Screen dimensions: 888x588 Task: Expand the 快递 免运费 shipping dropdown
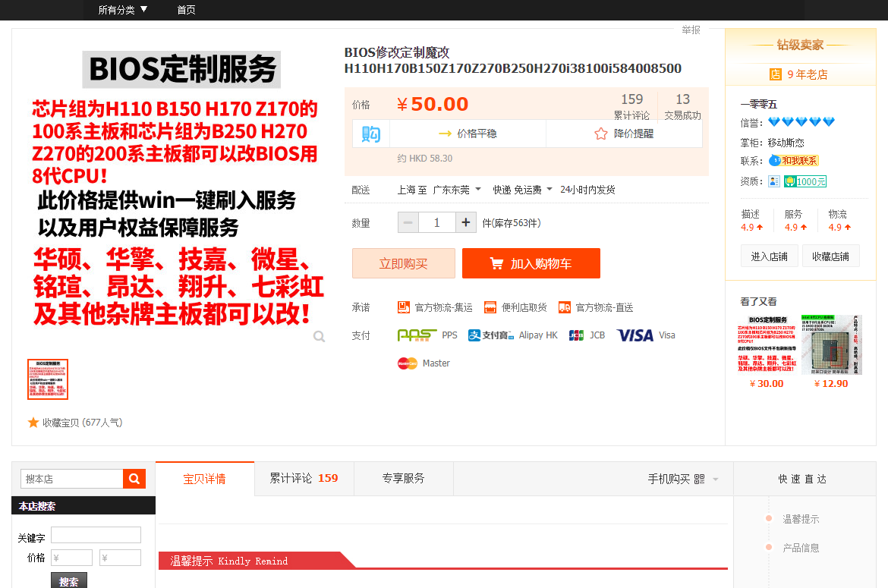pyautogui.click(x=522, y=190)
